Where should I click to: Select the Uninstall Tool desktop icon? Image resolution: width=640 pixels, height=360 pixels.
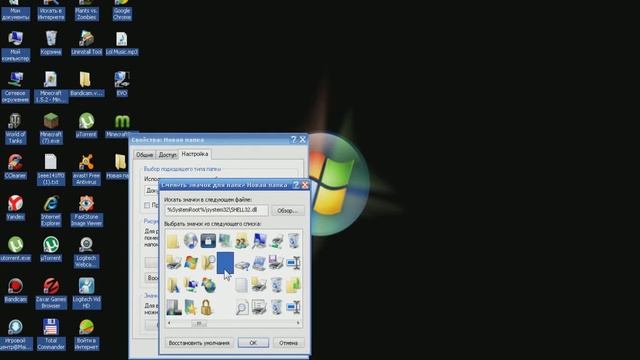86,43
